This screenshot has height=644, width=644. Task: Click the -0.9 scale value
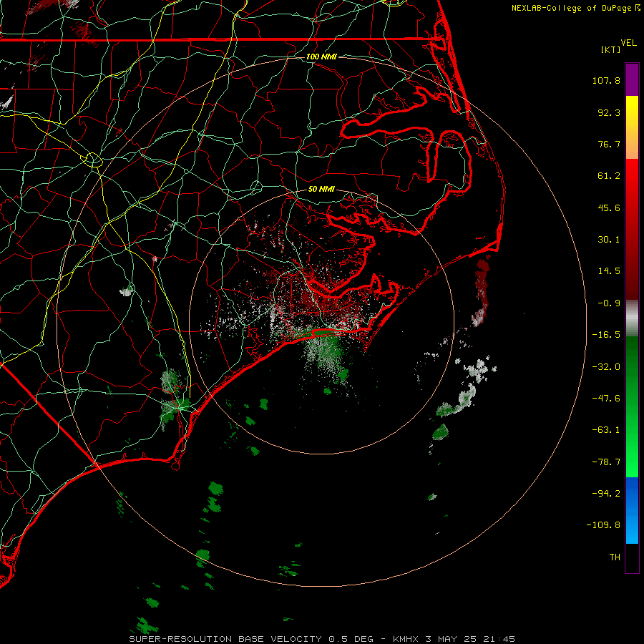pyautogui.click(x=609, y=303)
